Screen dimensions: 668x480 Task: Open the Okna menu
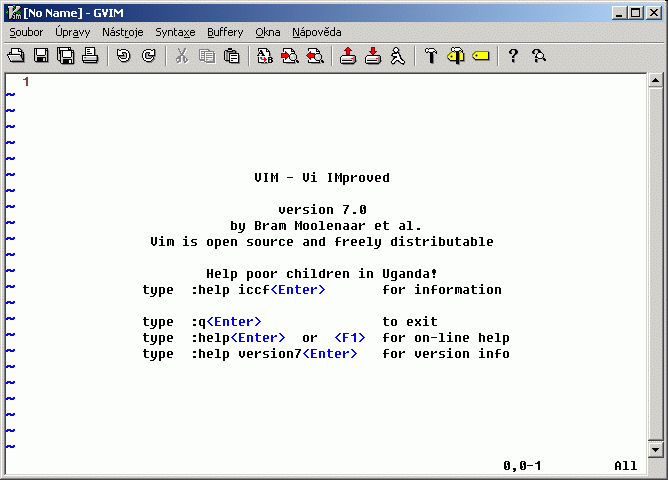(268, 32)
